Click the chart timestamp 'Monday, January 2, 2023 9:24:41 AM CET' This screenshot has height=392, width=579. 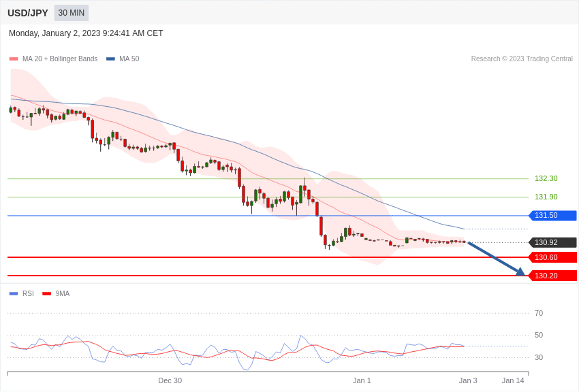pos(86,33)
